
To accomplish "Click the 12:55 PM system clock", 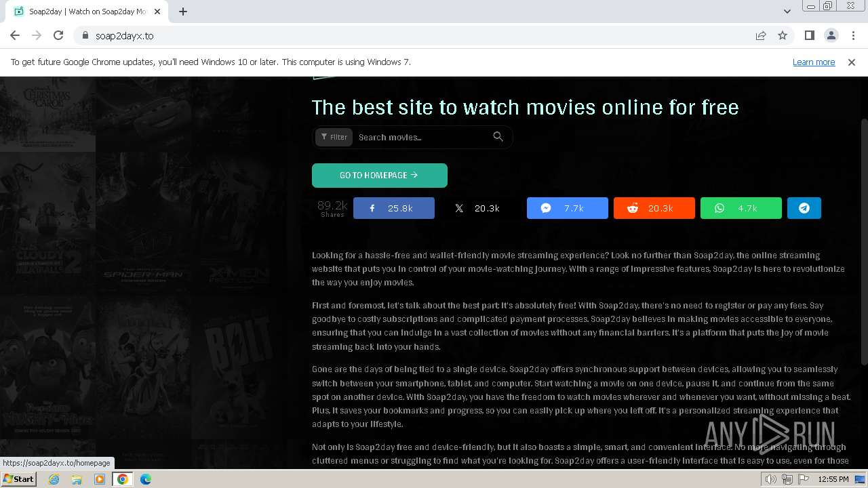I will (x=833, y=479).
